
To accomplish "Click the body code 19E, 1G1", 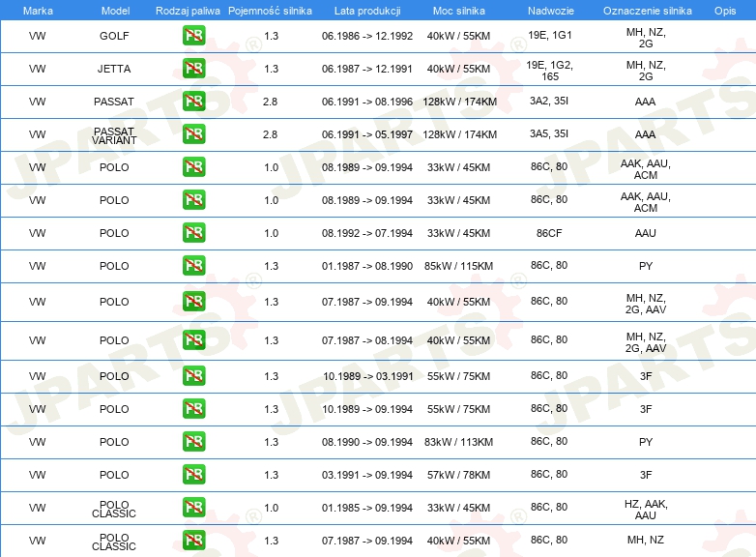I will 550,35.
